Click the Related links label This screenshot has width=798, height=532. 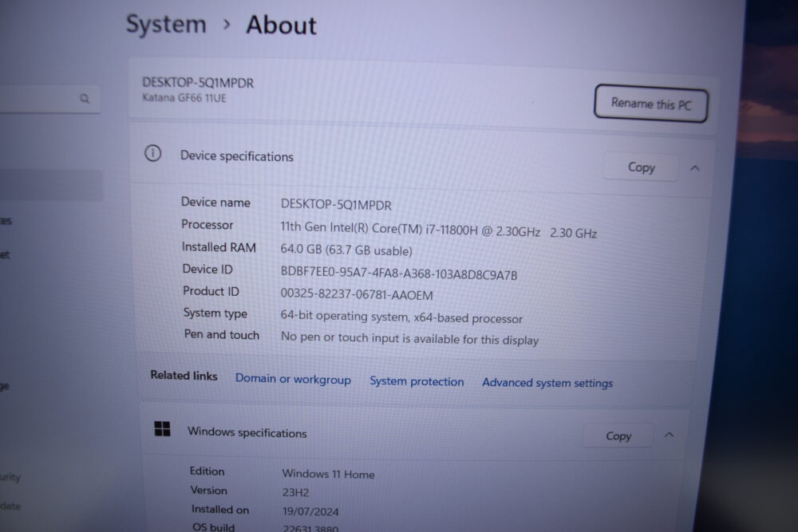184,376
